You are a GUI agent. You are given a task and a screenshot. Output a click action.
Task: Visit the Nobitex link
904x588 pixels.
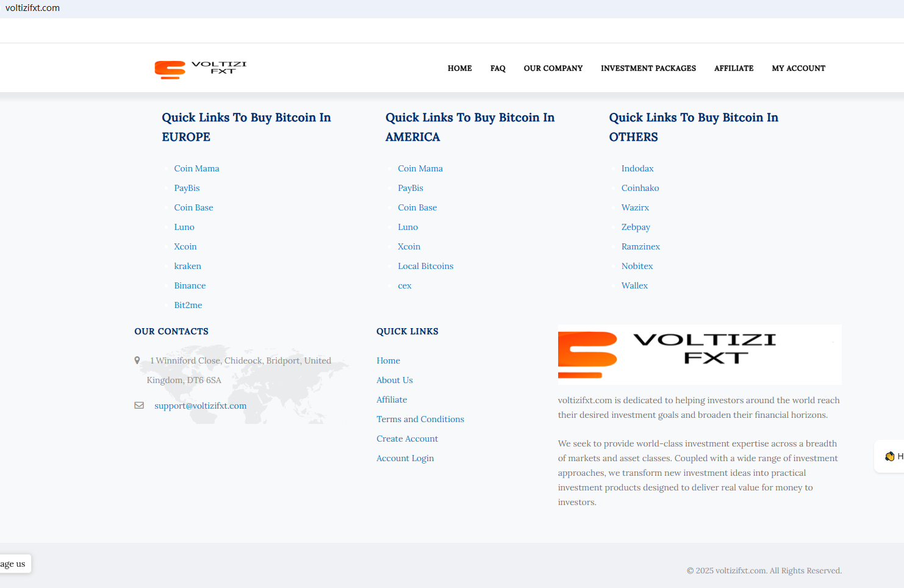click(x=637, y=266)
